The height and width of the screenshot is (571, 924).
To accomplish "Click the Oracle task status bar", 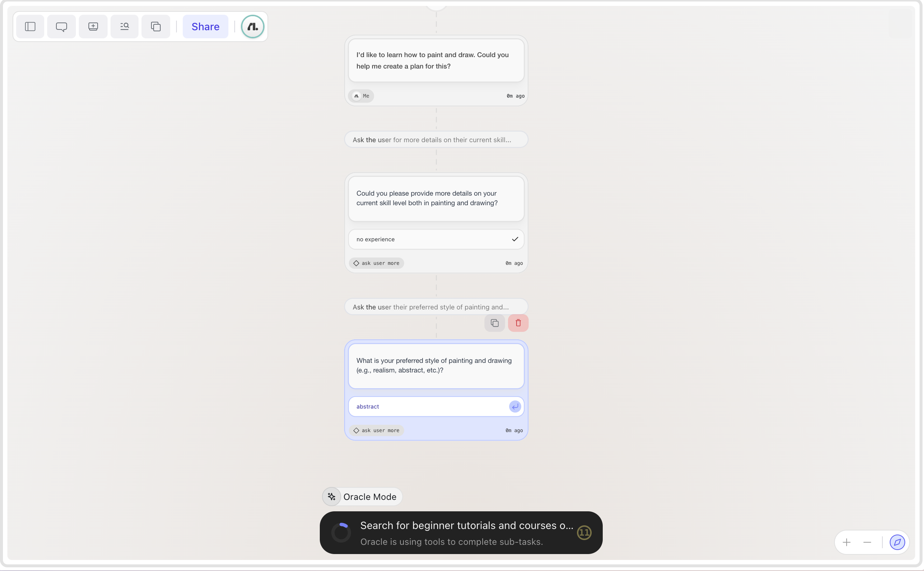I will pyautogui.click(x=461, y=533).
